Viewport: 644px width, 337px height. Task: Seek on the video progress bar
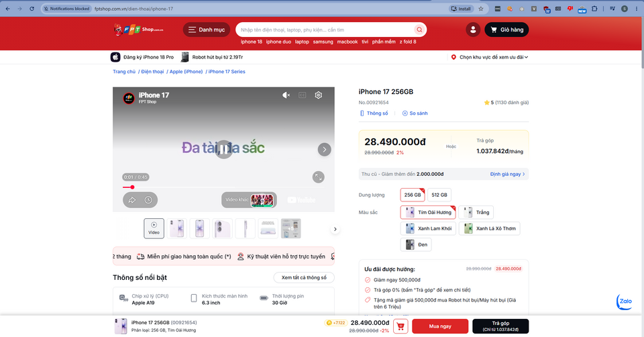pos(224,187)
